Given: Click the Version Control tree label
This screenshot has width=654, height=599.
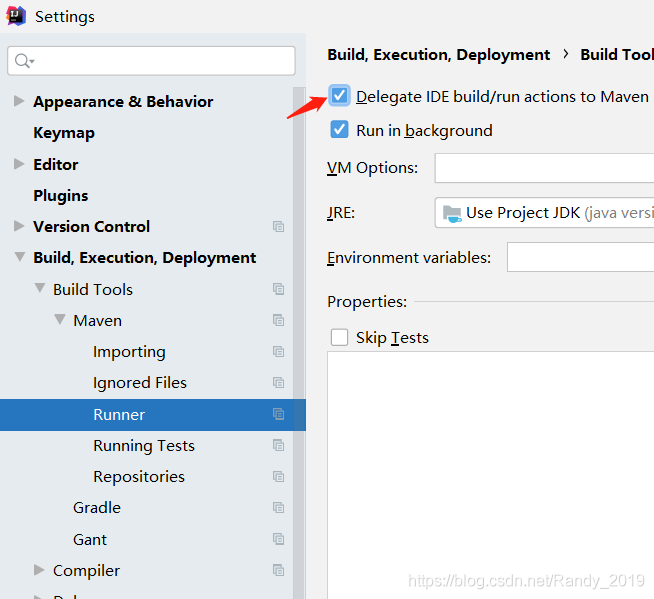Looking at the screenshot, I should (91, 227).
